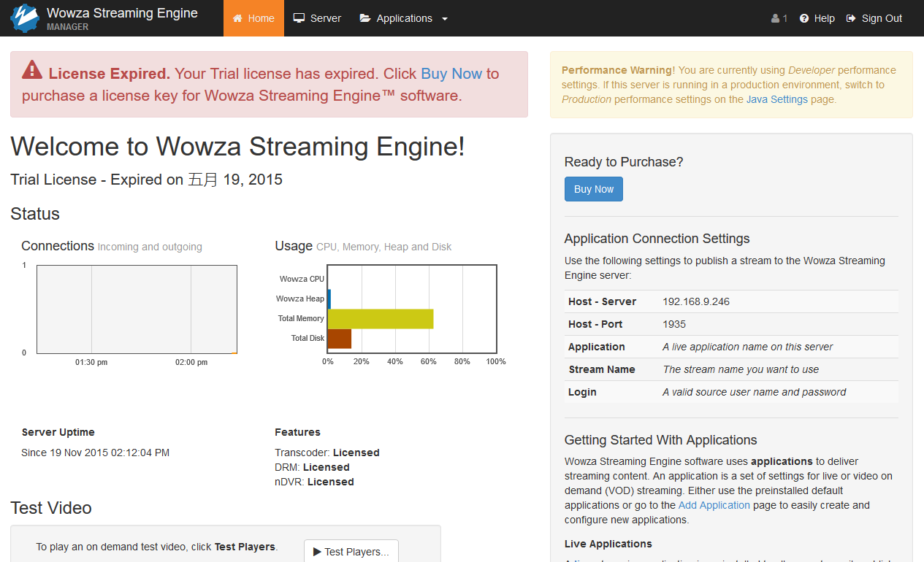
Task: Open the Server menu item
Action: coord(325,18)
